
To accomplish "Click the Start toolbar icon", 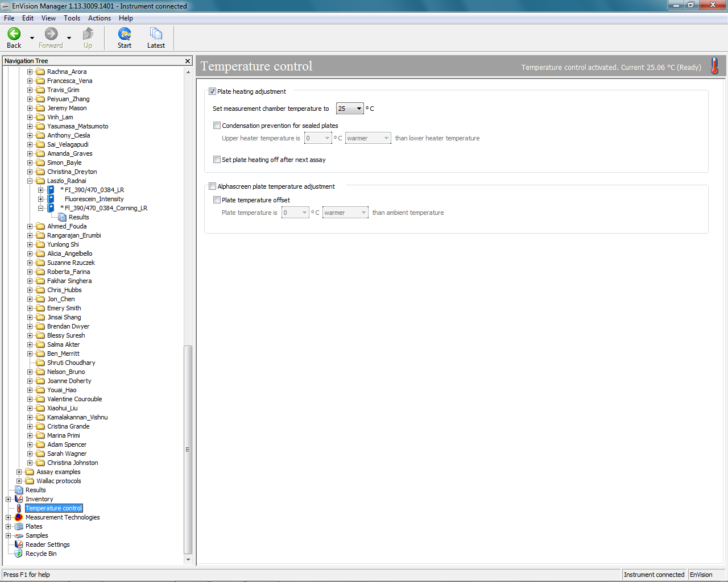I will [125, 34].
